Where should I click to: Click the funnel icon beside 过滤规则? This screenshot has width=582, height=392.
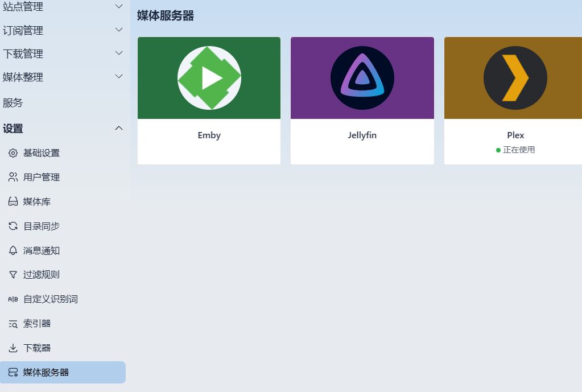[13, 275]
